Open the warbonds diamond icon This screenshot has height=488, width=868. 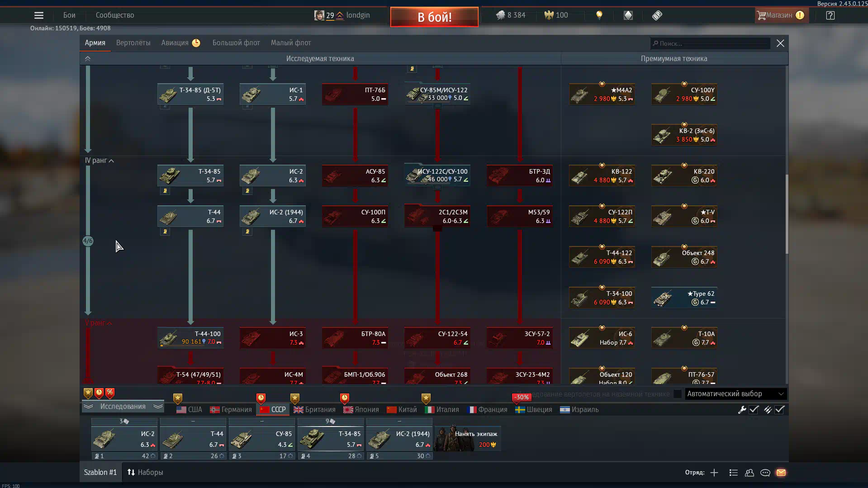[x=628, y=15]
